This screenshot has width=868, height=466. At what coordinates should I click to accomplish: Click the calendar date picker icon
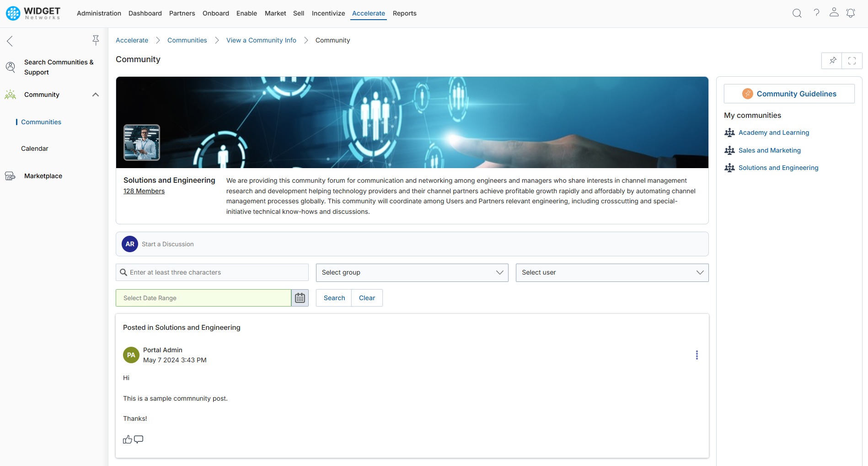coord(300,298)
